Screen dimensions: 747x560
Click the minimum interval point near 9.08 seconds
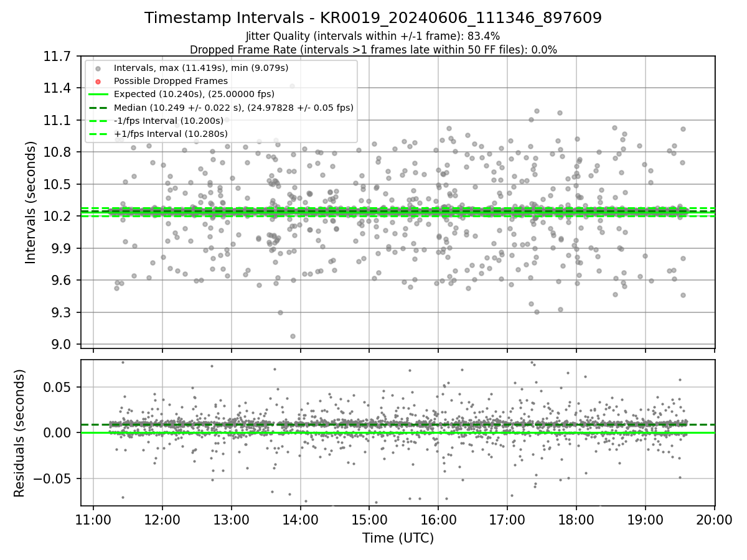(x=293, y=336)
